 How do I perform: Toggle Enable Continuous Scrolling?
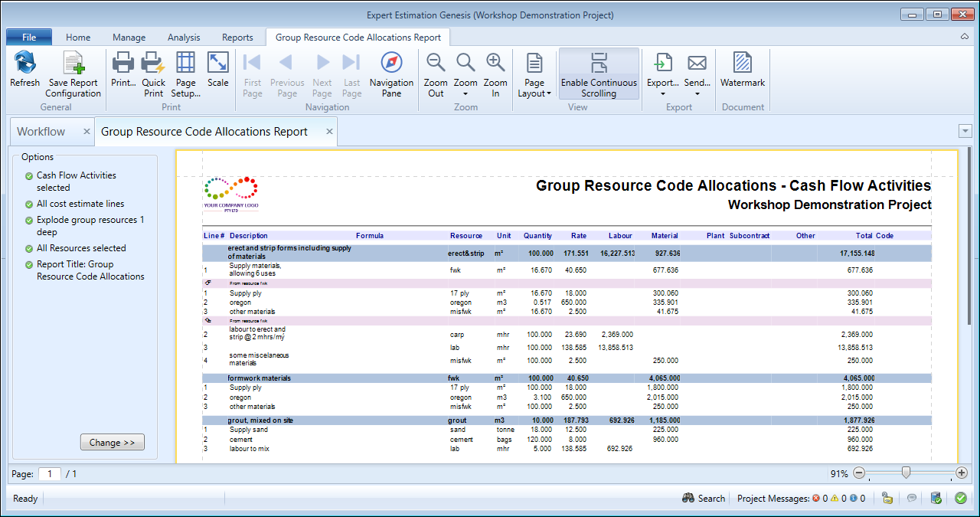point(599,74)
